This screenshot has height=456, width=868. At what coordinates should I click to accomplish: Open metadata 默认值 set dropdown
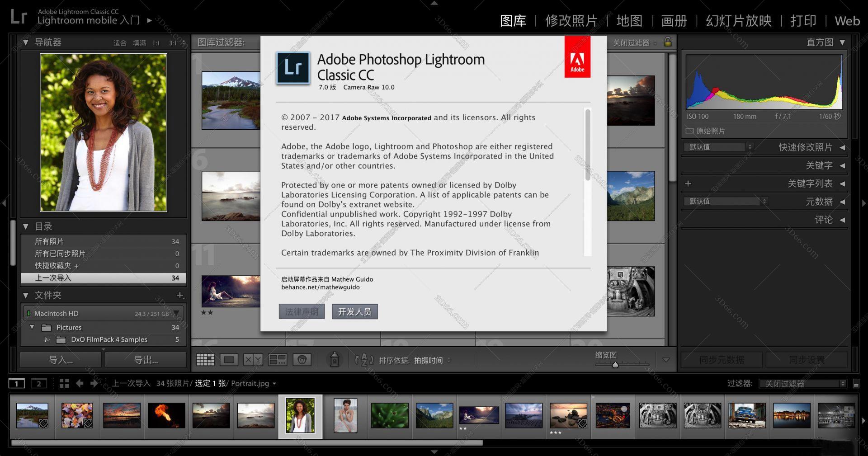coord(725,201)
